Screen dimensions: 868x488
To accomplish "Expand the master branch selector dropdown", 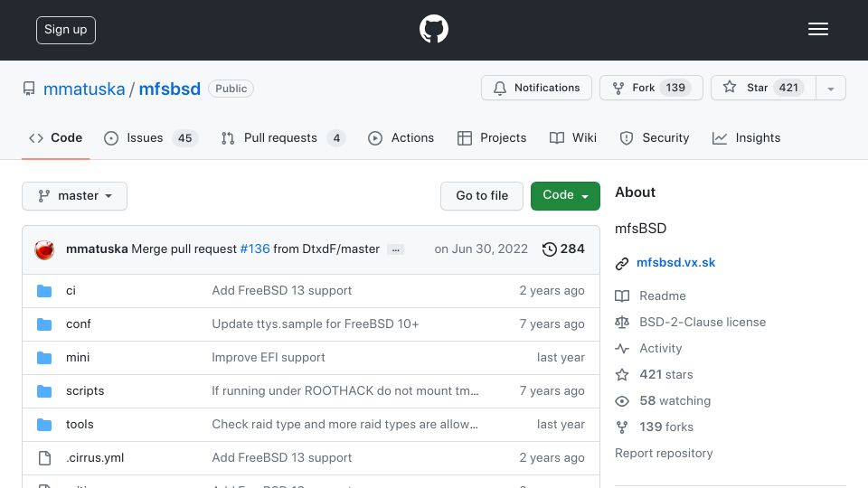I will click(75, 196).
